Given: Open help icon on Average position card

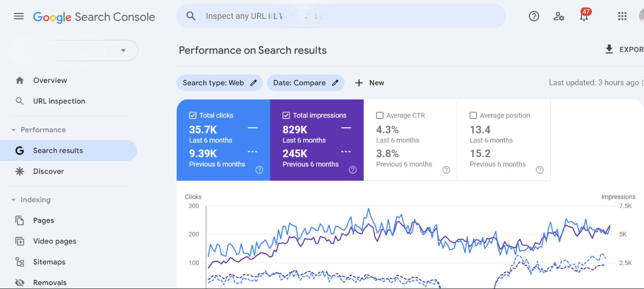Looking at the screenshot, I should click(540, 170).
